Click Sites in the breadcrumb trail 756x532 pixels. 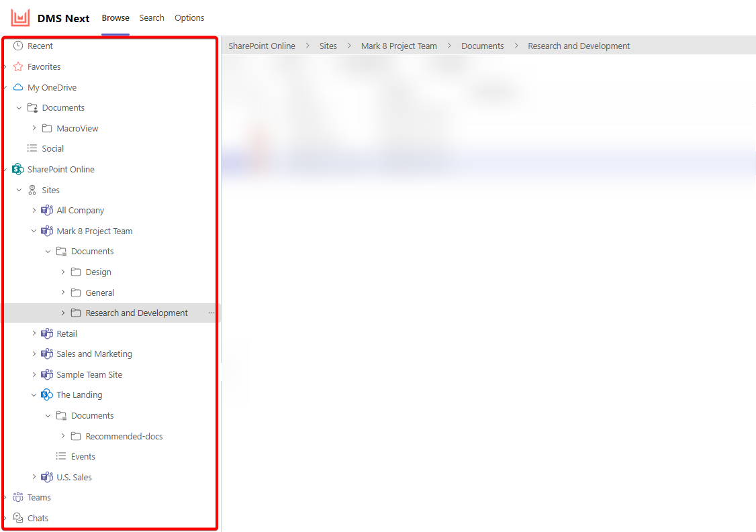[x=328, y=46]
